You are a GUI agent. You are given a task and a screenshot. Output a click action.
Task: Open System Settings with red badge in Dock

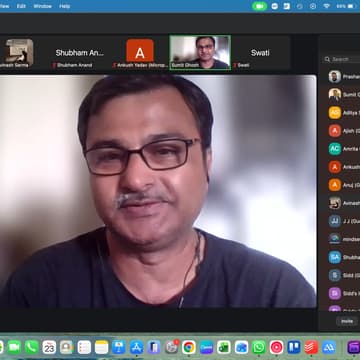172,347
